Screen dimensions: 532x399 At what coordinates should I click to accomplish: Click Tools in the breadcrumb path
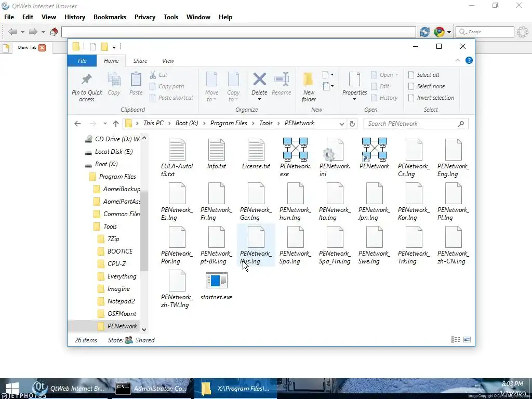[266, 123]
